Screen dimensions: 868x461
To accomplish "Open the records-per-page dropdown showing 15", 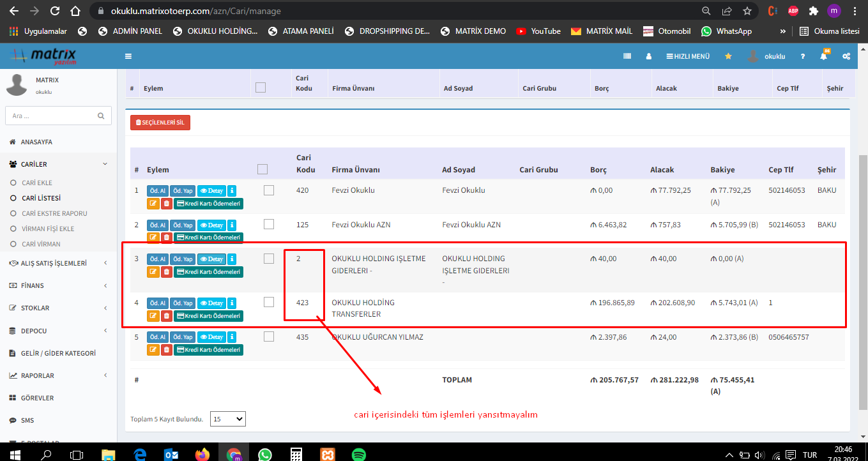I will coord(227,419).
